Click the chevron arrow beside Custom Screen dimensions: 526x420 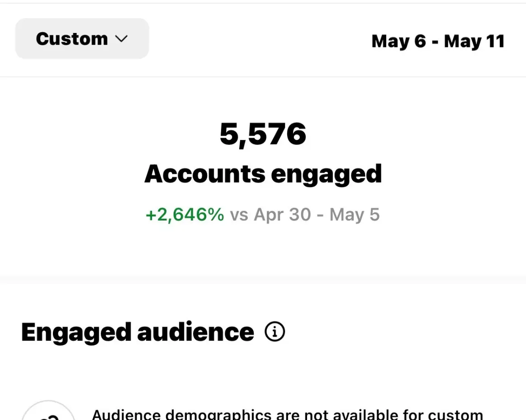tap(121, 39)
